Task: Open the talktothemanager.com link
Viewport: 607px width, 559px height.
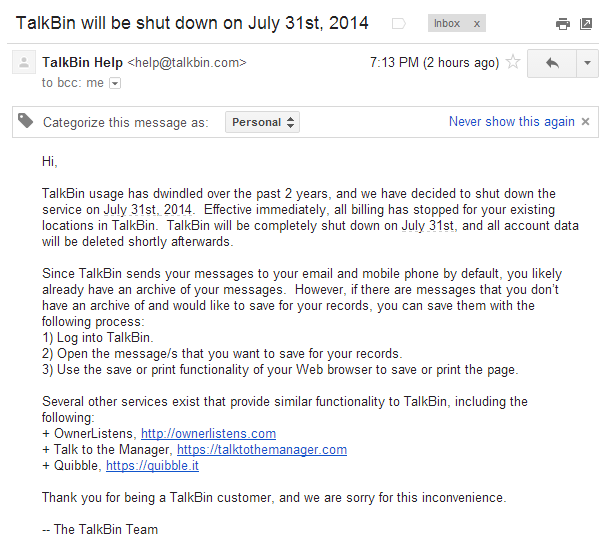Action: [262, 450]
